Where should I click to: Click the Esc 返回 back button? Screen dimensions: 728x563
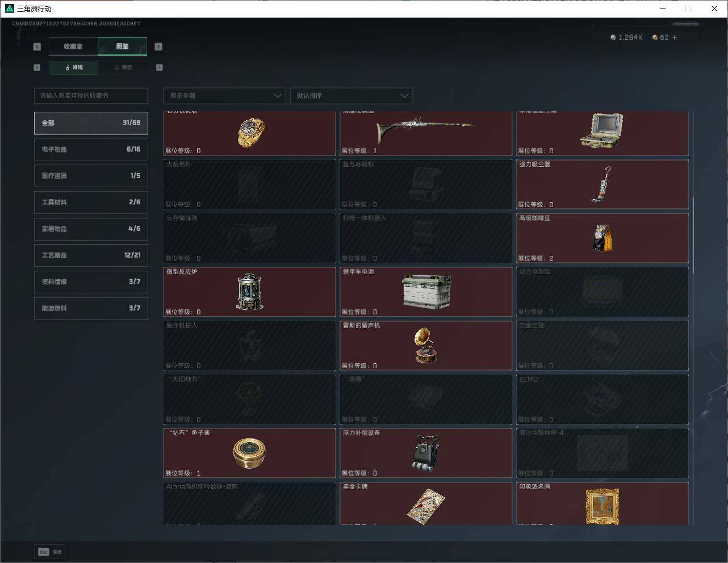pos(51,552)
